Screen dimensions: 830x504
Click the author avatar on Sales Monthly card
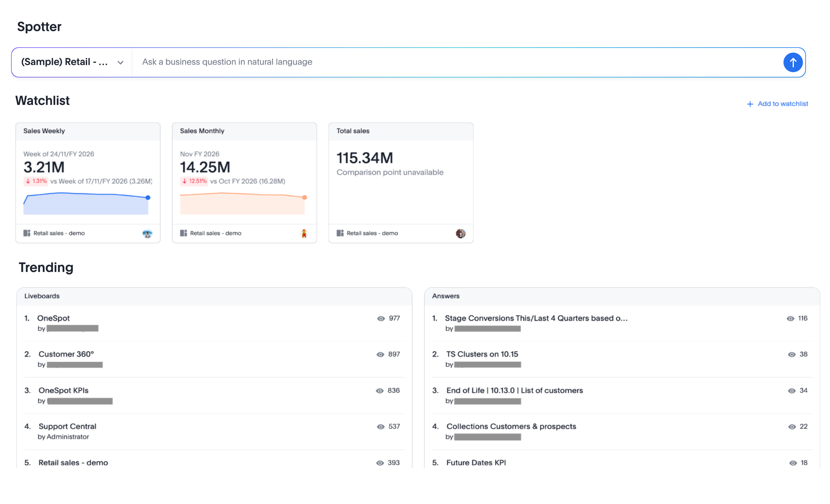304,233
